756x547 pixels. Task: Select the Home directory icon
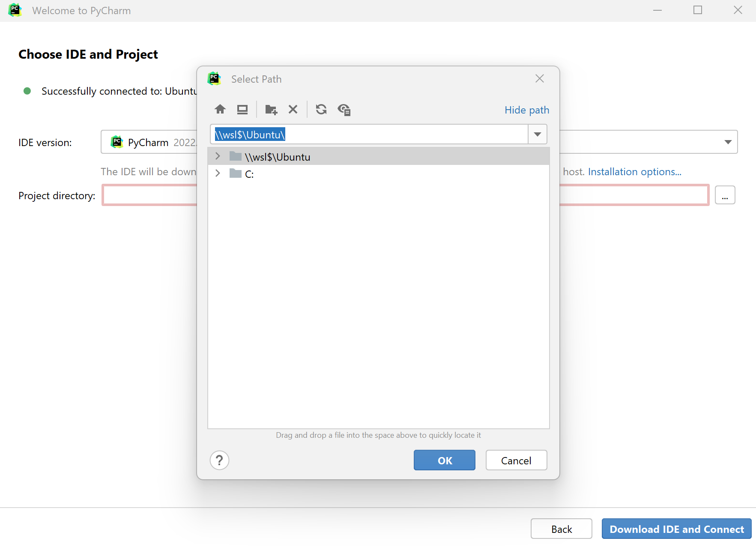click(220, 110)
